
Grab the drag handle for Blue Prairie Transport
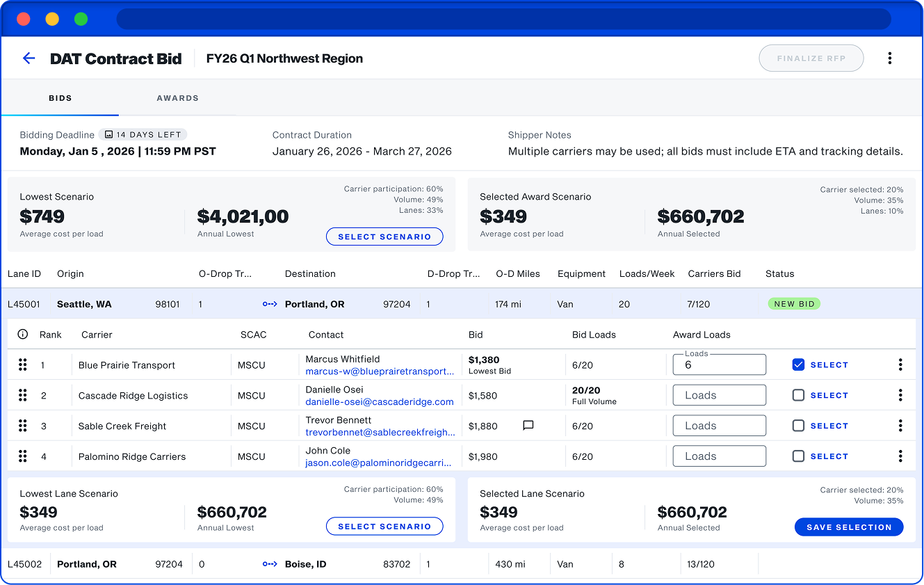(22, 364)
